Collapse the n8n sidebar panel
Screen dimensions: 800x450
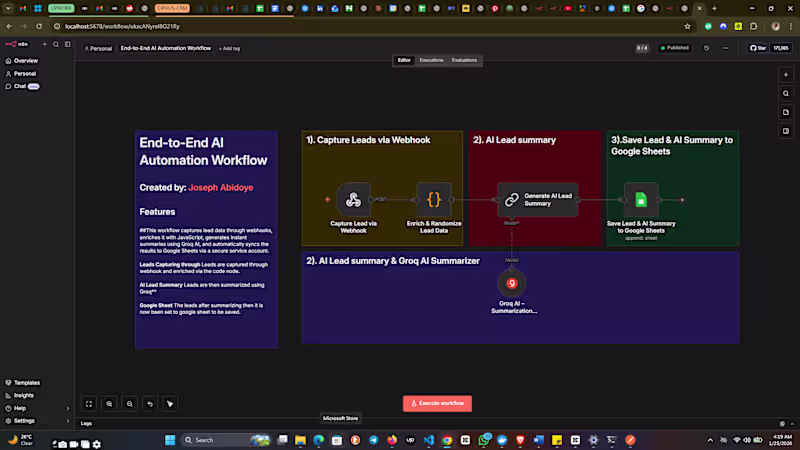[x=68, y=44]
